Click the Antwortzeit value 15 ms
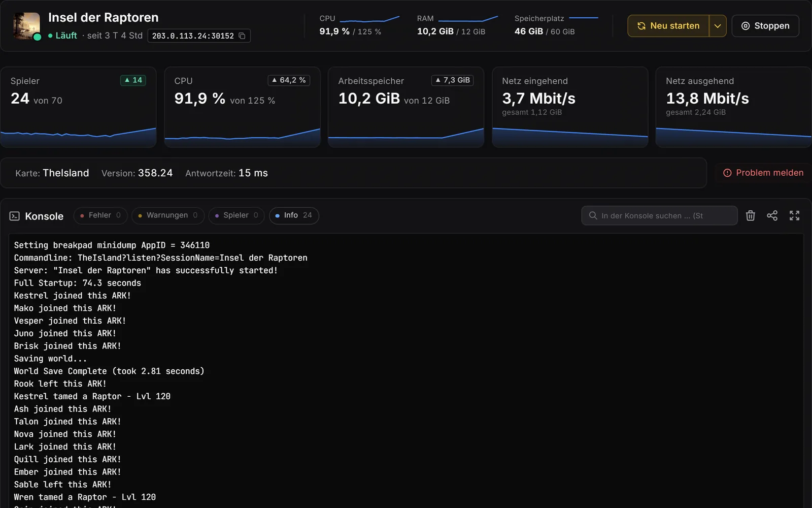 [253, 173]
